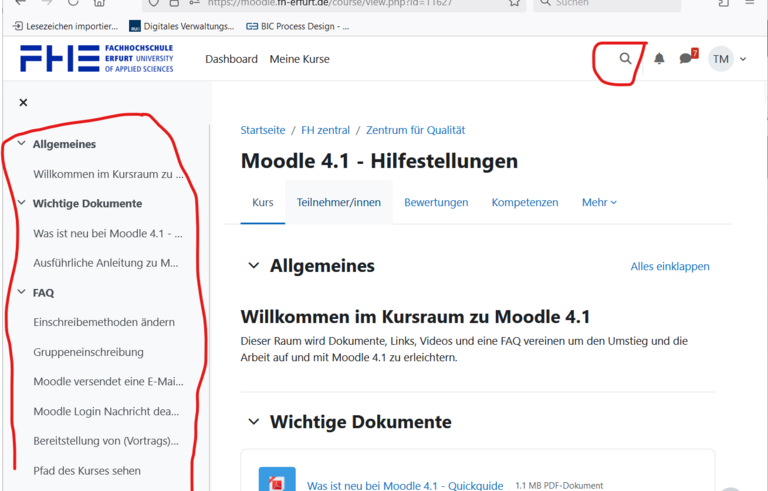Click the Alles einklappen link
This screenshot has height=491, width=768.
pos(669,267)
